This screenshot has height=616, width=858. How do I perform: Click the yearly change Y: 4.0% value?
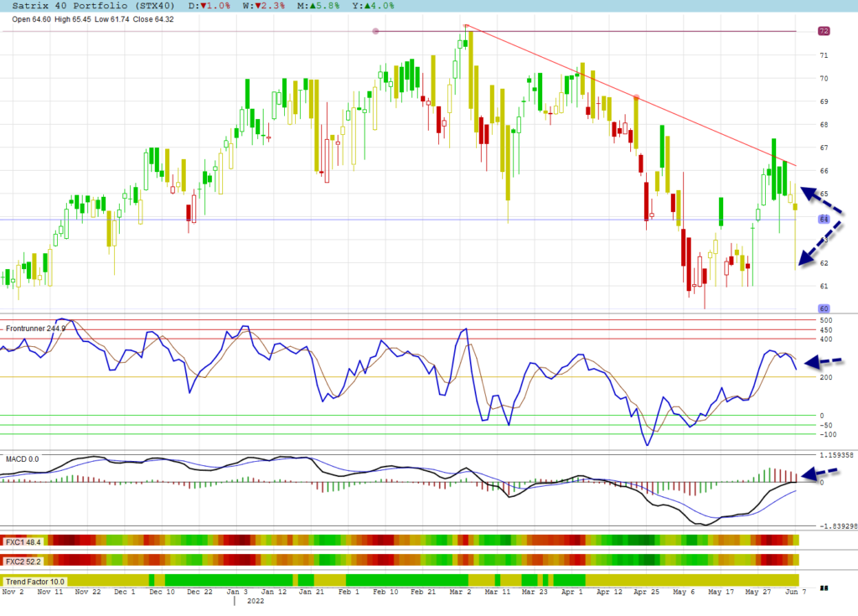(x=373, y=6)
